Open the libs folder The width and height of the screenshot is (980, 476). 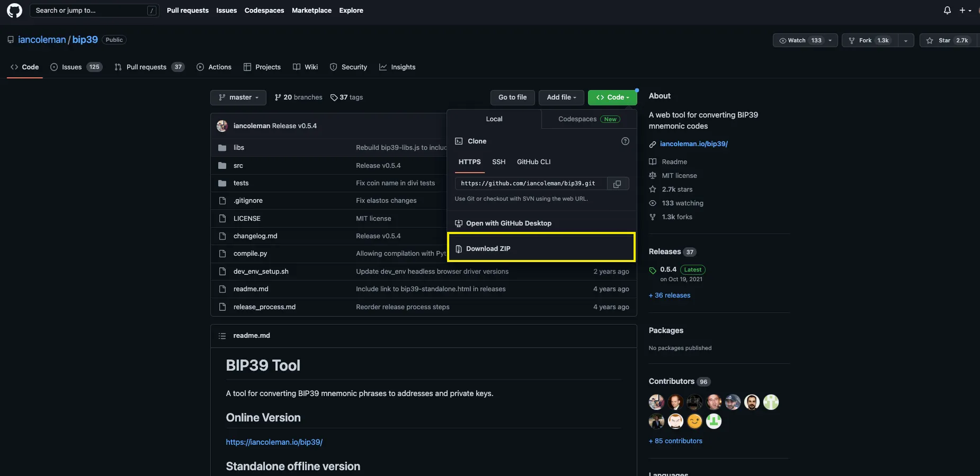(239, 148)
